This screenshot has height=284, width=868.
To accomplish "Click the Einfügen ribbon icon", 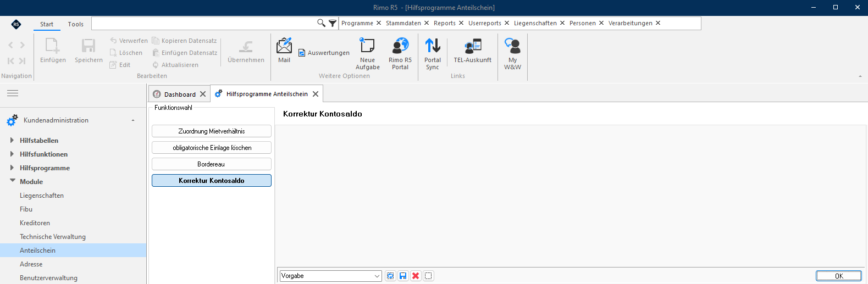I will coord(53,50).
